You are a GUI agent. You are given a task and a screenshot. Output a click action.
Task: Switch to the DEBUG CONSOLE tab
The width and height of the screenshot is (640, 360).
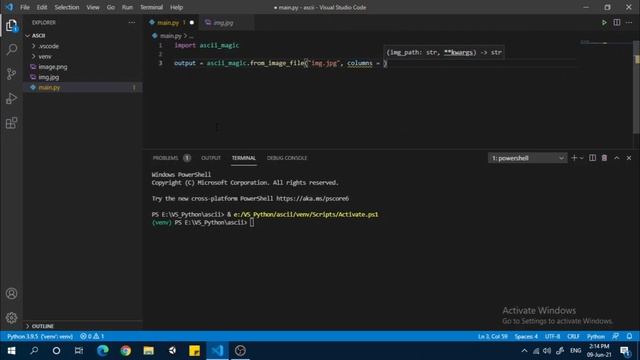pyautogui.click(x=287, y=158)
